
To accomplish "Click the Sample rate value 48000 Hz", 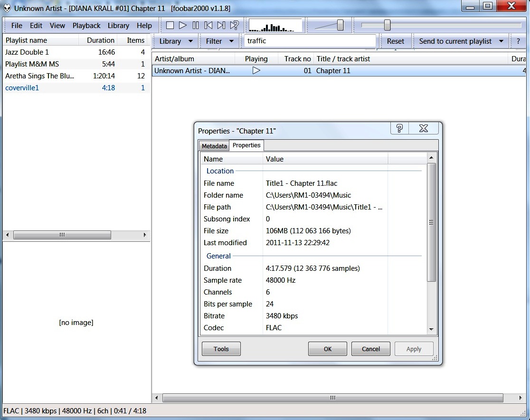I will click(281, 280).
